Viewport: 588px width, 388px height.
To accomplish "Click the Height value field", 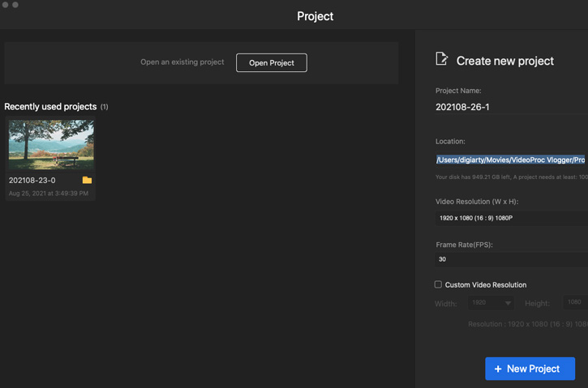I will [x=574, y=302].
